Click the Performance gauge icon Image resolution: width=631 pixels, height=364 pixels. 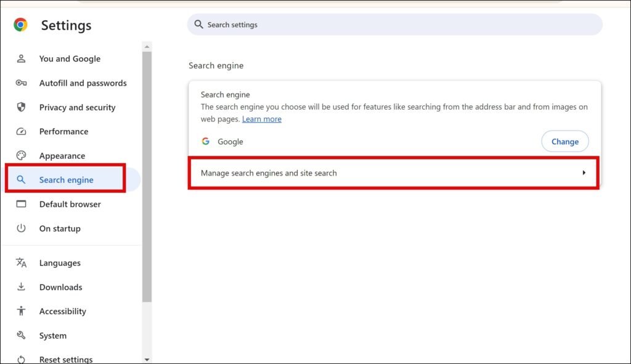[x=21, y=131]
